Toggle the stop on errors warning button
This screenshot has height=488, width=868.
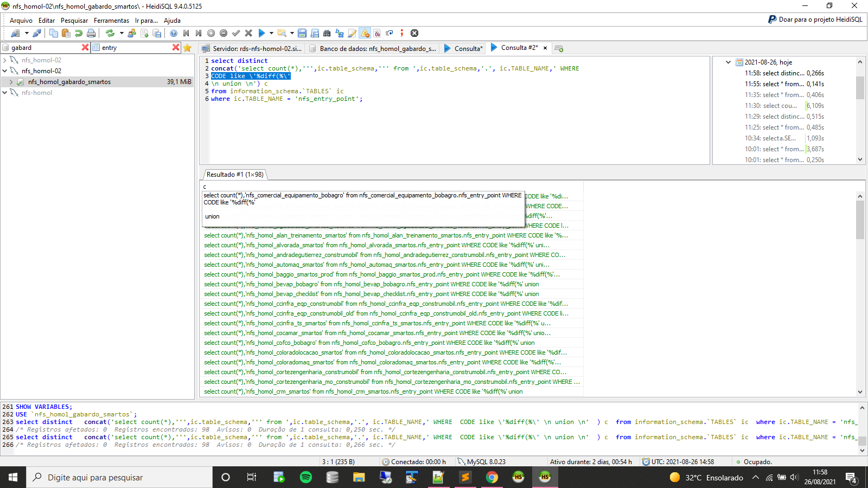(x=365, y=34)
